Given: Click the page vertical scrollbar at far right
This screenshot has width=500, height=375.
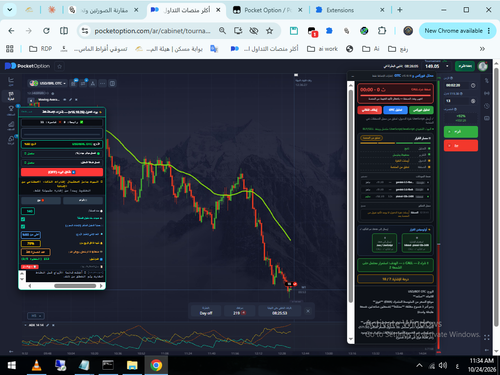Looking at the screenshot, I should (x=496, y=197).
